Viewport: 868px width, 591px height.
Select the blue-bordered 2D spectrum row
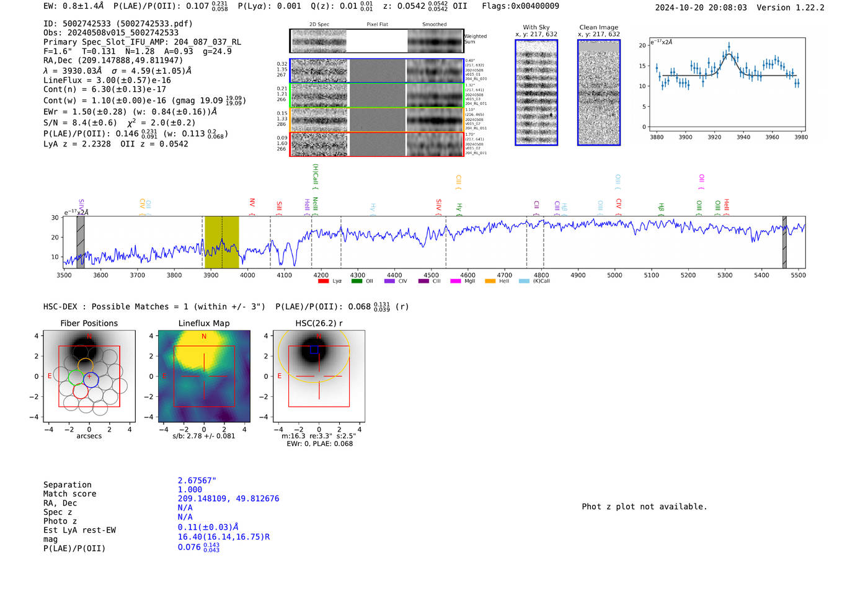coord(376,71)
